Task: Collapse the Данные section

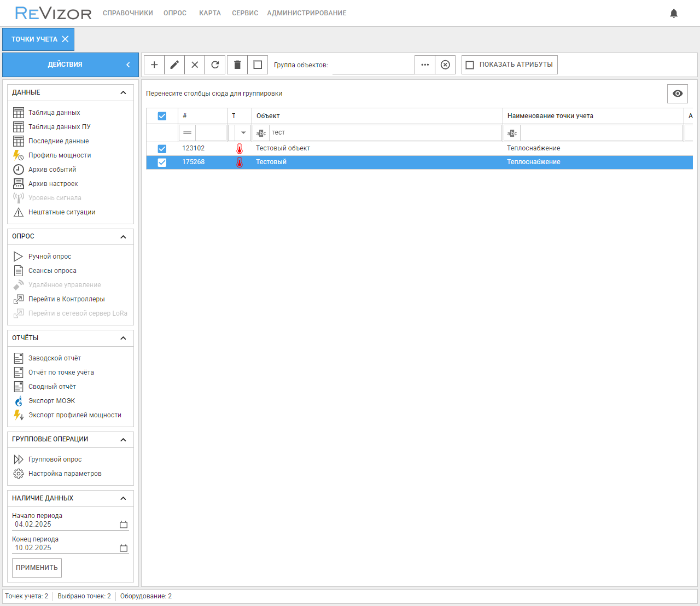Action: point(123,93)
